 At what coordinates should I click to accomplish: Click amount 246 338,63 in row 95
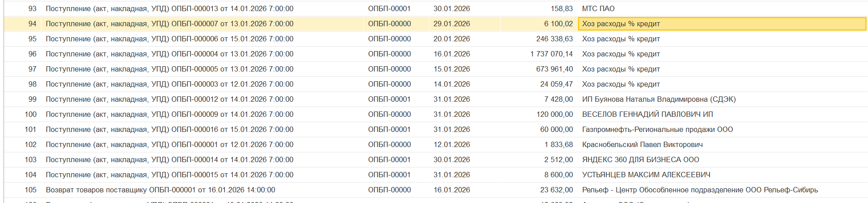[554, 39]
